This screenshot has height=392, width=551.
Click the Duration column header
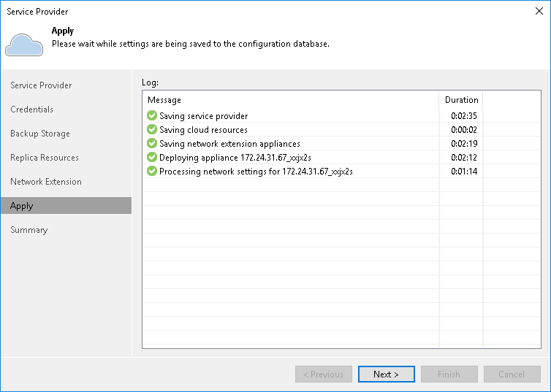click(x=461, y=100)
